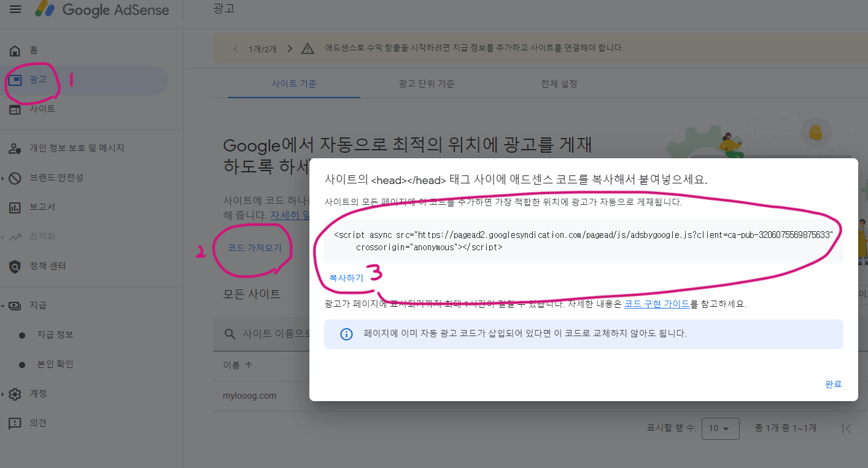
Task: Click the 모든 사이트 heading
Action: [x=252, y=294]
